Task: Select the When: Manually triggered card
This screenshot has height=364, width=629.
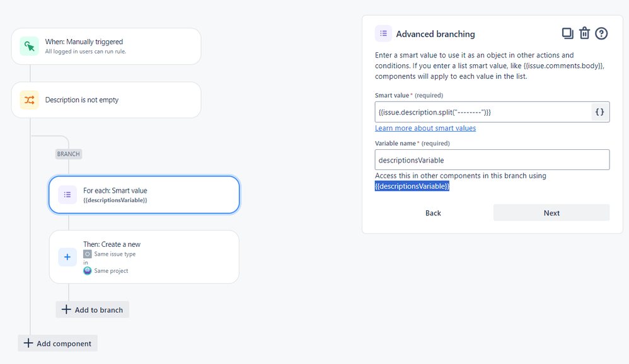Action: (107, 46)
